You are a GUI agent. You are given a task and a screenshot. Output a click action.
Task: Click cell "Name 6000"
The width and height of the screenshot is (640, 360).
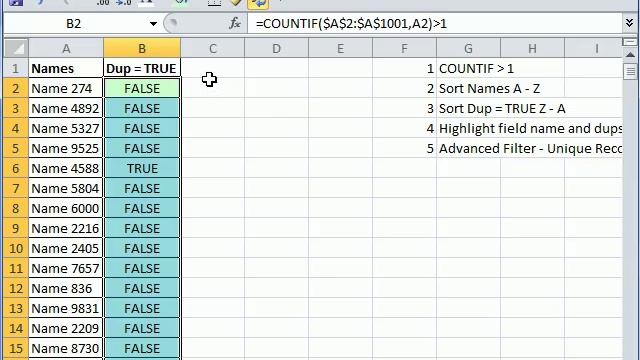point(66,208)
